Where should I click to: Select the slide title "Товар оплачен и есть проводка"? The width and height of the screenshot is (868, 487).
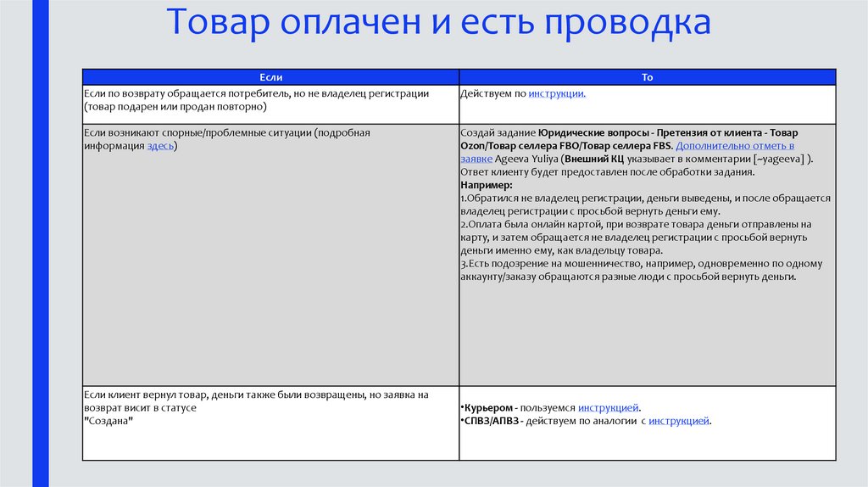click(438, 22)
